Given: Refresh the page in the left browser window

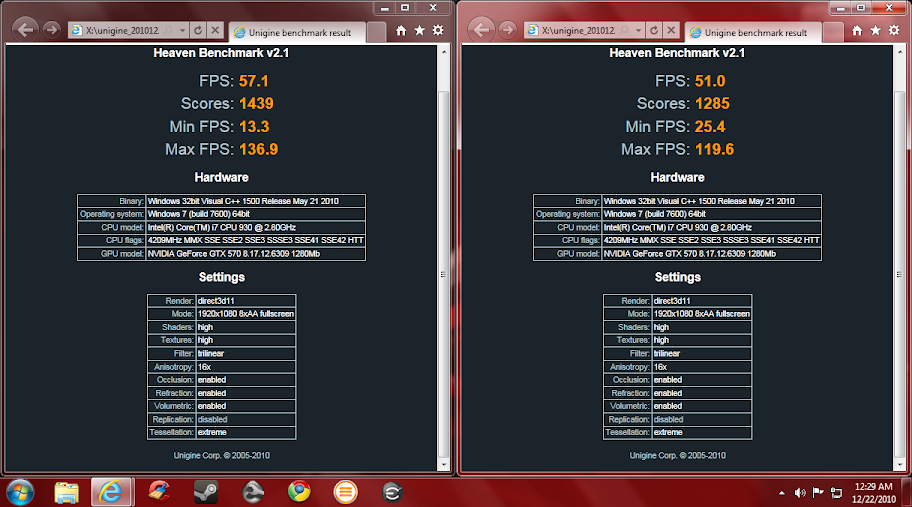Looking at the screenshot, I should click(198, 30).
